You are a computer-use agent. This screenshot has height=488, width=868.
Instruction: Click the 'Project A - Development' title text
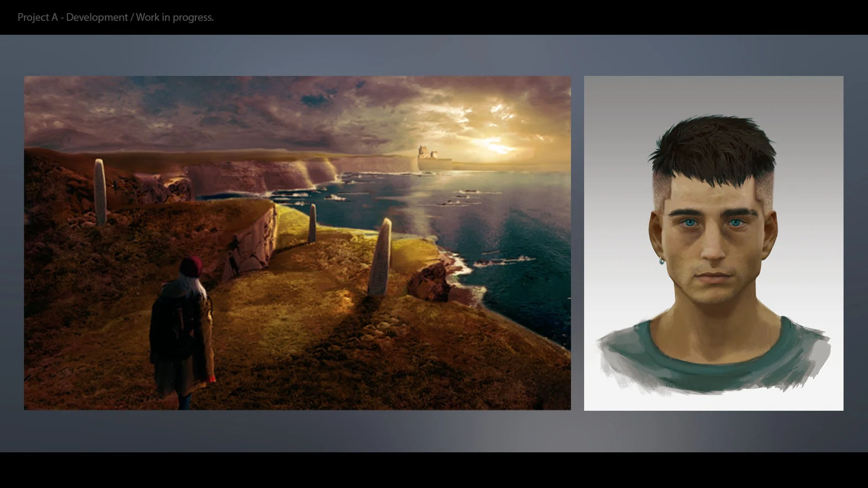pos(72,17)
